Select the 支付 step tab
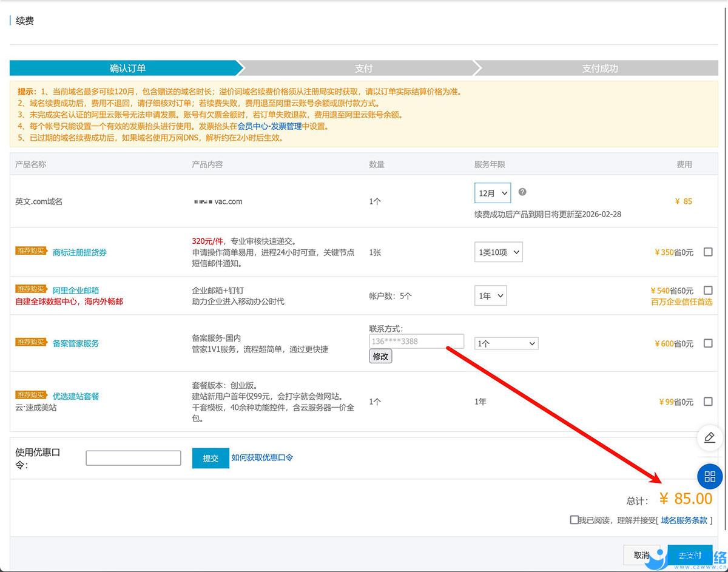728x572 pixels. coord(363,68)
